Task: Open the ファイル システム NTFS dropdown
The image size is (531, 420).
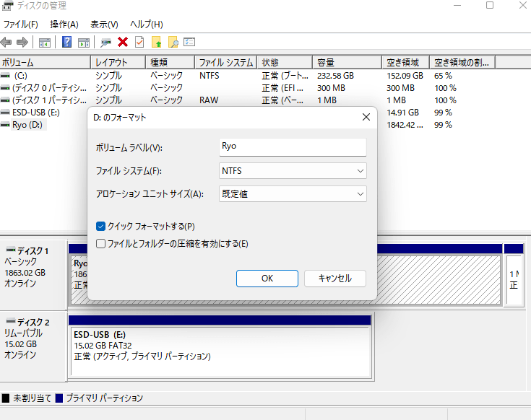Action: click(293, 171)
